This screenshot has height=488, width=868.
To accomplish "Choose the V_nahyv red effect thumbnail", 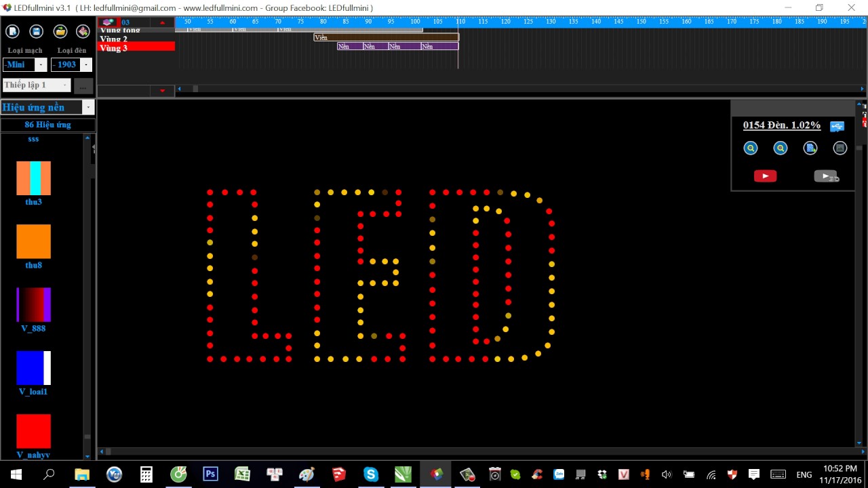I will point(33,431).
